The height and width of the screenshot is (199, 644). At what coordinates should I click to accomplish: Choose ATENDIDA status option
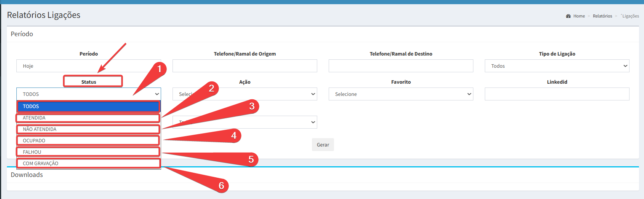click(x=88, y=118)
